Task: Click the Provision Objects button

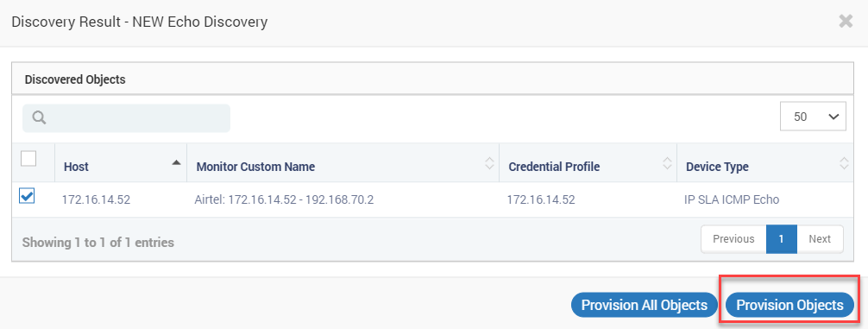Action: (x=789, y=305)
